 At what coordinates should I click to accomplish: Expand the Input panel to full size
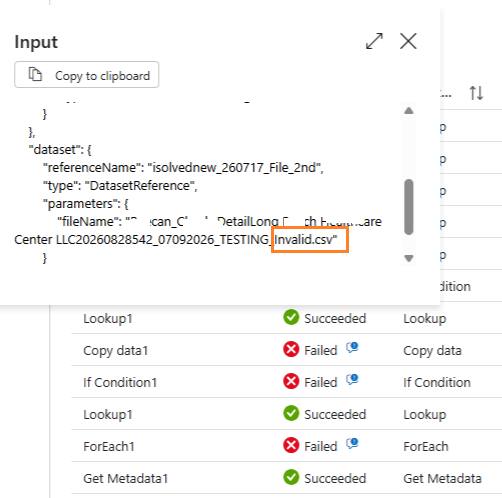point(374,41)
